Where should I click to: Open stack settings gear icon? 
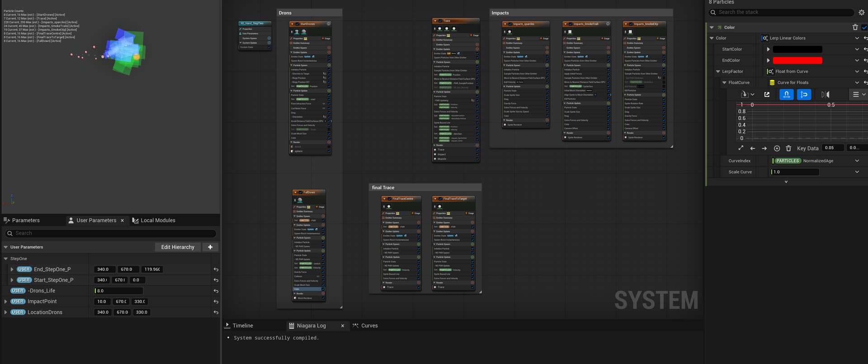862,13
